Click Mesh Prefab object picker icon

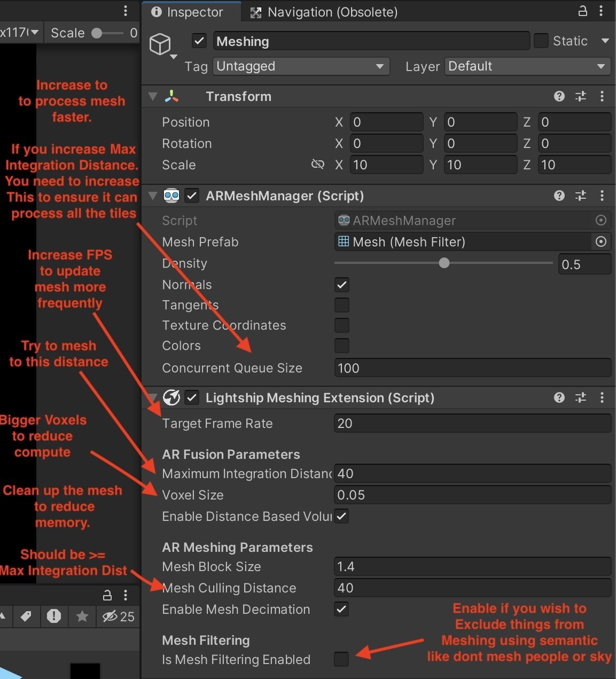(x=601, y=242)
